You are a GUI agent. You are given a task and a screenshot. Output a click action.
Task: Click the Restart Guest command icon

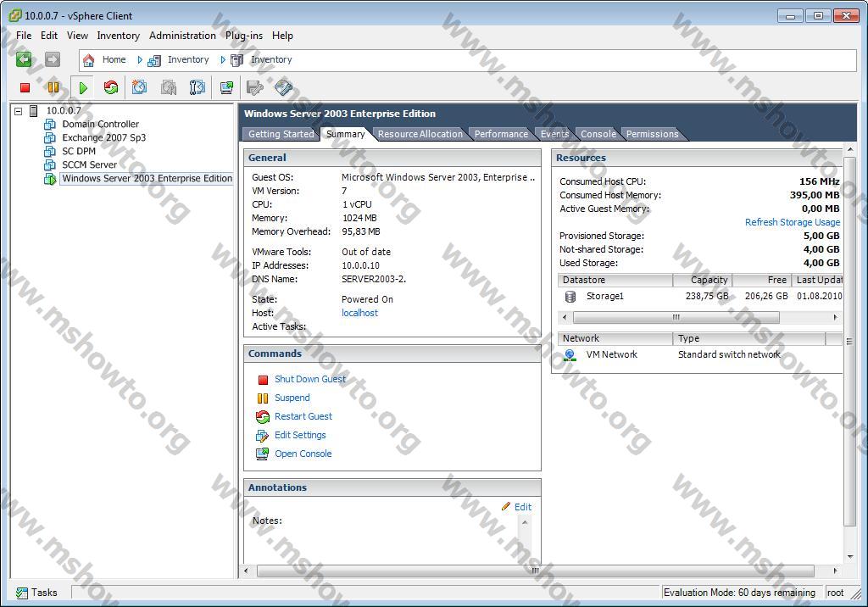click(x=263, y=416)
